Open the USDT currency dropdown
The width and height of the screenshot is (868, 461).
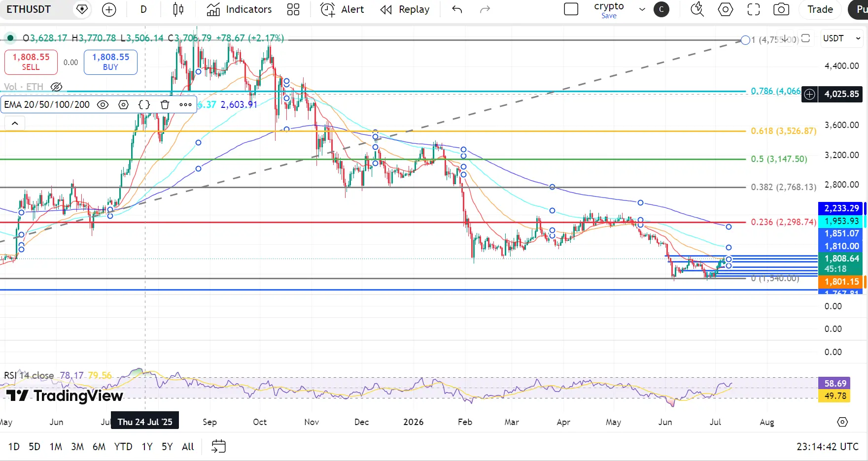(841, 38)
